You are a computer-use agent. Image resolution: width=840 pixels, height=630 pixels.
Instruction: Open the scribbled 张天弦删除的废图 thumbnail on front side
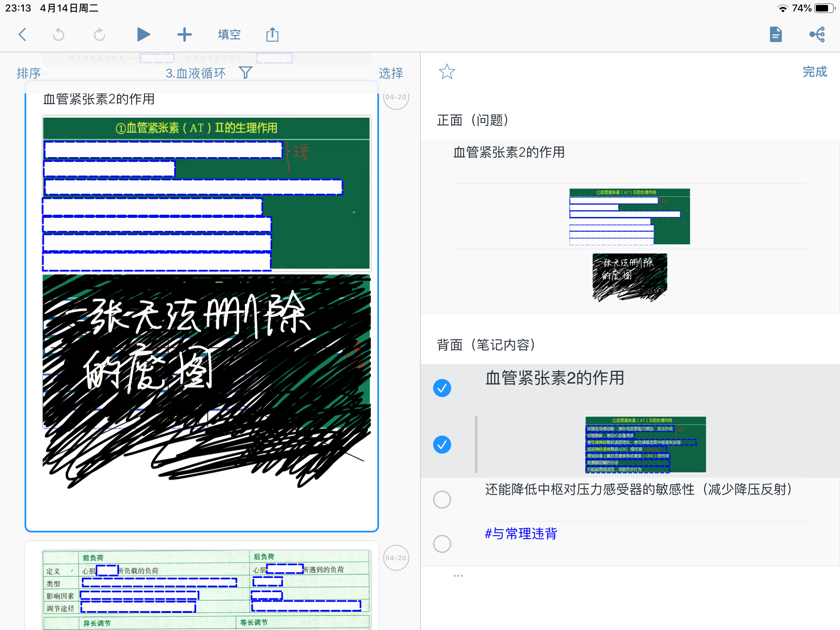click(630, 277)
